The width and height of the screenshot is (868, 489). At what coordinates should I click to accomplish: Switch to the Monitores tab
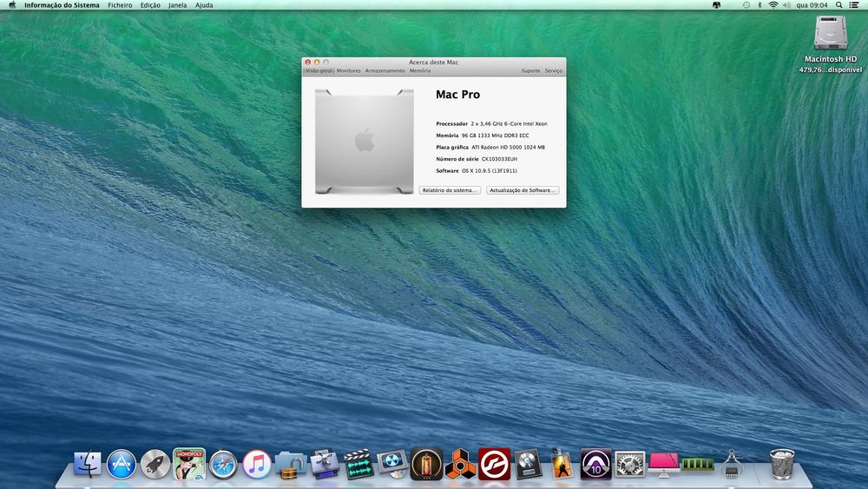[349, 71]
